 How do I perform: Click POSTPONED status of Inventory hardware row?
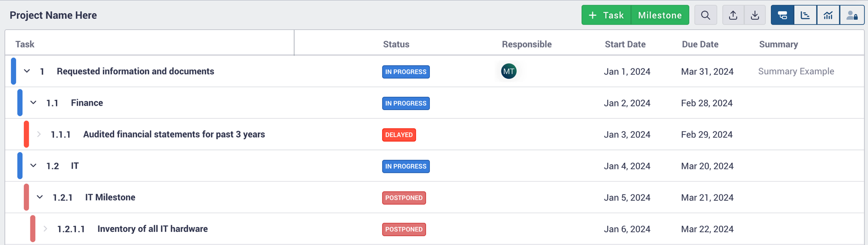[x=404, y=229]
